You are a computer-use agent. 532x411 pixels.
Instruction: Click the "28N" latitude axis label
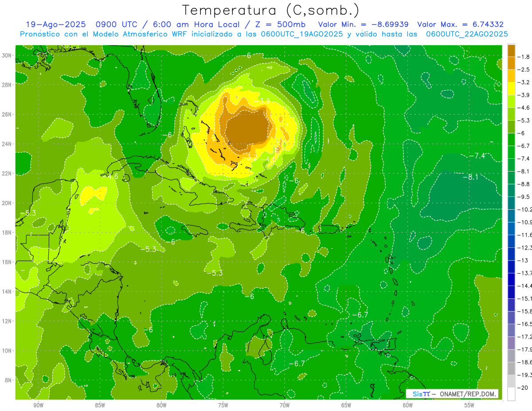tap(7, 85)
